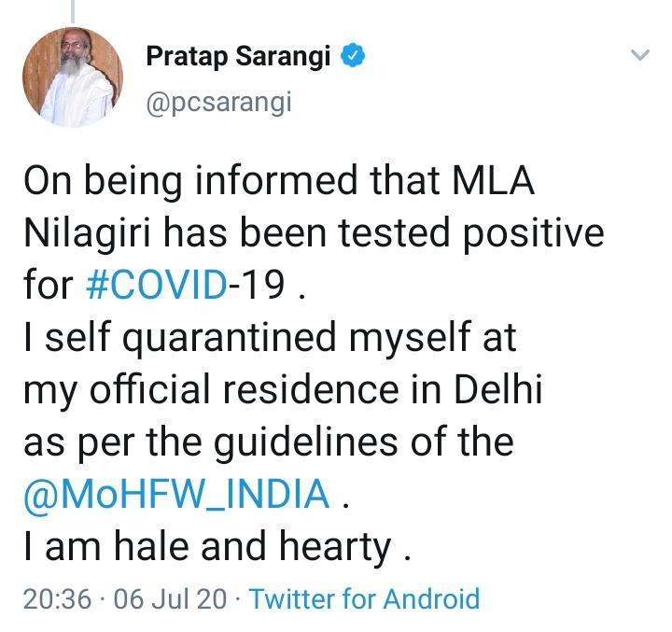The height and width of the screenshot is (632, 672).
Task: Expand the tweet options chevron
Action: [x=640, y=55]
